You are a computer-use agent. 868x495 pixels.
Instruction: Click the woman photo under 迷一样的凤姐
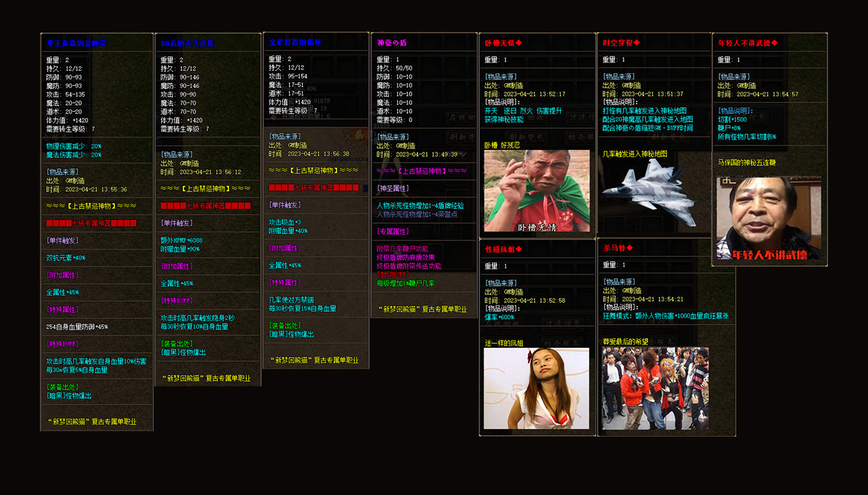click(536, 388)
